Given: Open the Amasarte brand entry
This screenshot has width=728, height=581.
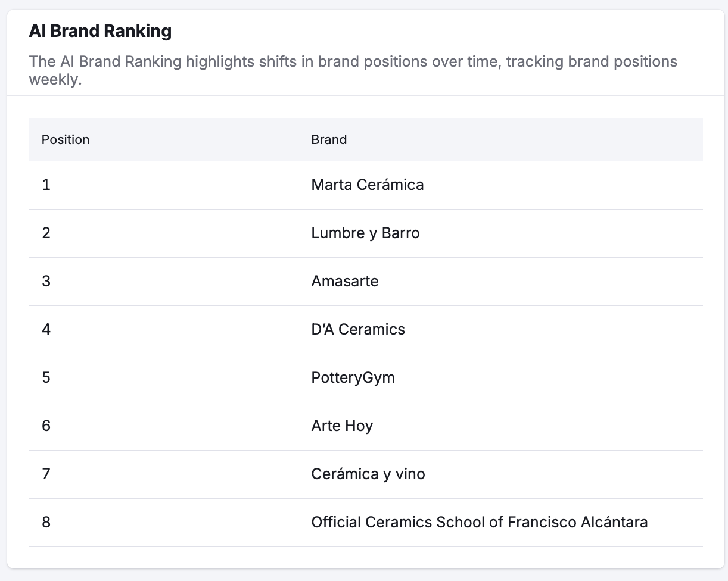Looking at the screenshot, I should 345,281.
